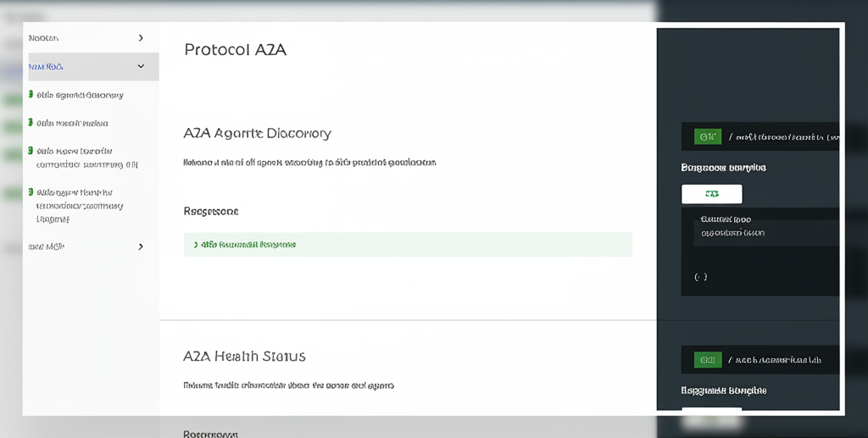Viewport: 868px width, 438px height.
Task: Click the endpoint path in the Agents Discovery dark bar
Action: [784, 136]
